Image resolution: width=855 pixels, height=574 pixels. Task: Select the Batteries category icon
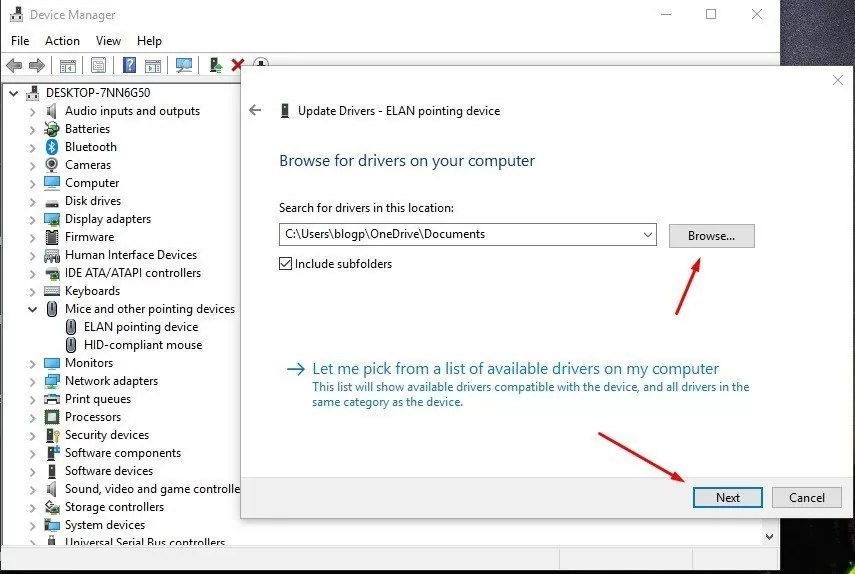tap(52, 129)
